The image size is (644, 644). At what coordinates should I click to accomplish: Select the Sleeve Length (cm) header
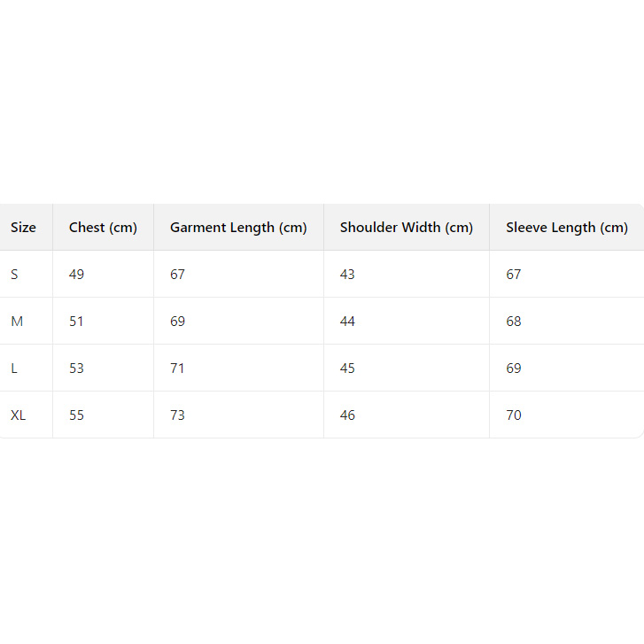[567, 228]
